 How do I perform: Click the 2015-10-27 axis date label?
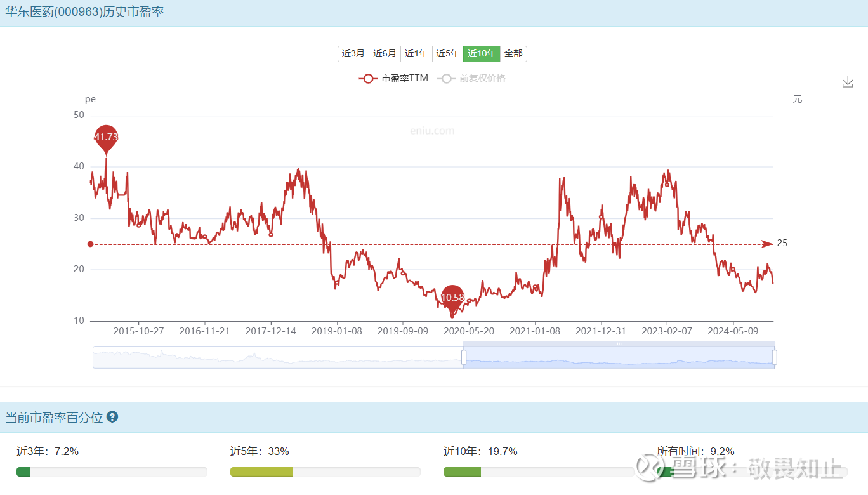[138, 331]
